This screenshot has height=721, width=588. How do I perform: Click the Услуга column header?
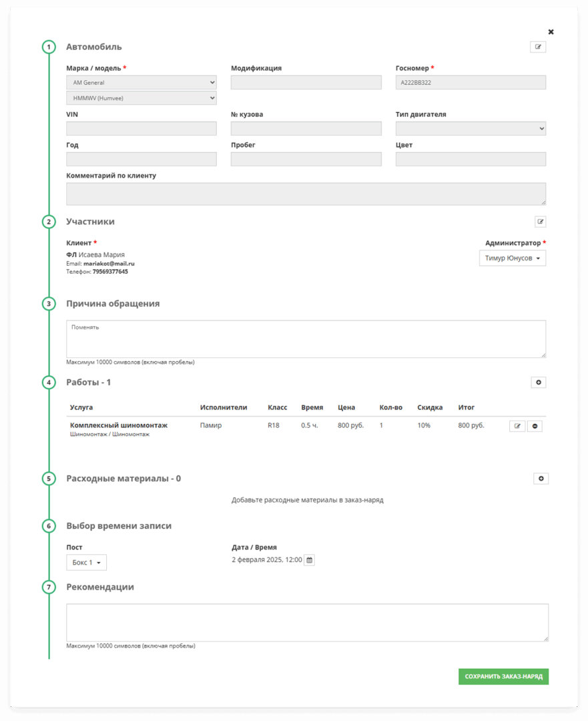pyautogui.click(x=81, y=407)
